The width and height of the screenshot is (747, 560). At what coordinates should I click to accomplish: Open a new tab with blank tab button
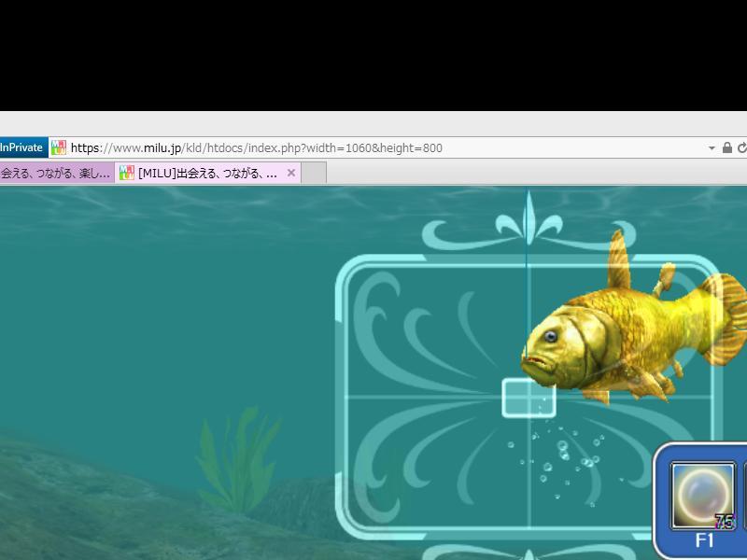coord(314,173)
